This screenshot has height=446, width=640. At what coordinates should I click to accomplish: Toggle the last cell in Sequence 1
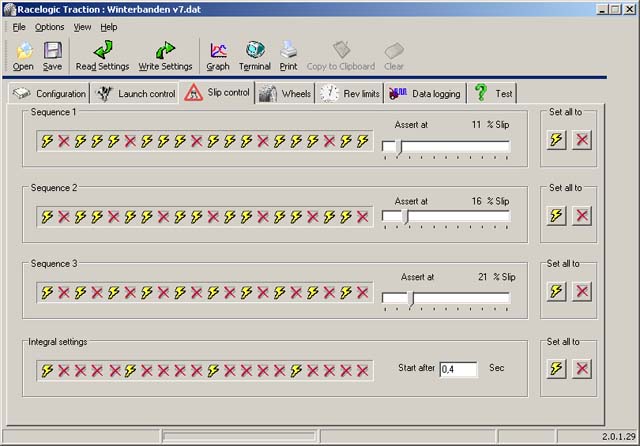(x=362, y=141)
